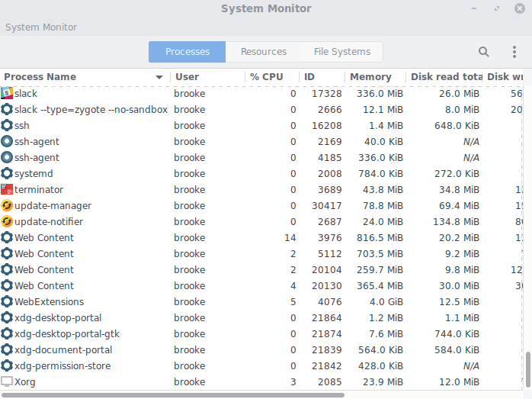The image size is (532, 399).
Task: Click the xdg-document-portal icon
Action: click(7, 349)
